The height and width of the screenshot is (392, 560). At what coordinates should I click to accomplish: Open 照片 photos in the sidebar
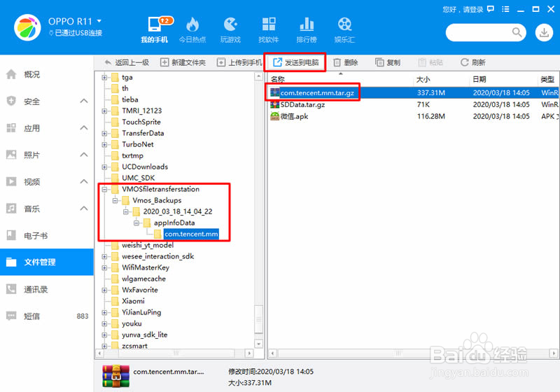click(46, 155)
